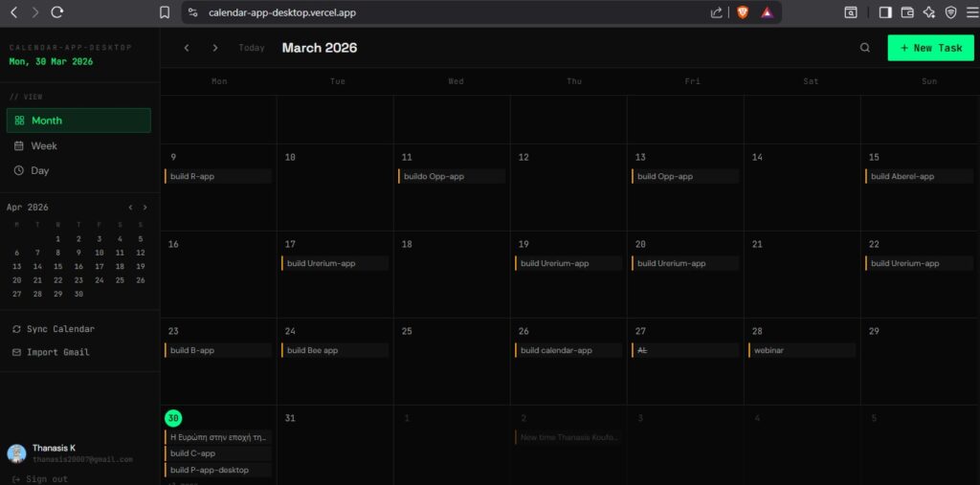Click the Brave Rewards triangle icon

pyautogui.click(x=767, y=12)
